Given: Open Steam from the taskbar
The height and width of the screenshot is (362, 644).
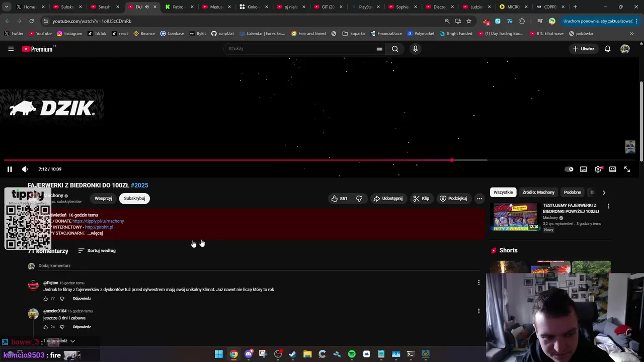Looking at the screenshot, I should (x=292, y=354).
